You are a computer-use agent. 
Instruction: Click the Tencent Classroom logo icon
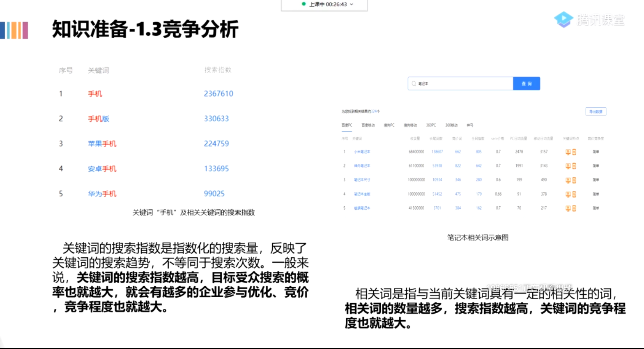(563, 19)
